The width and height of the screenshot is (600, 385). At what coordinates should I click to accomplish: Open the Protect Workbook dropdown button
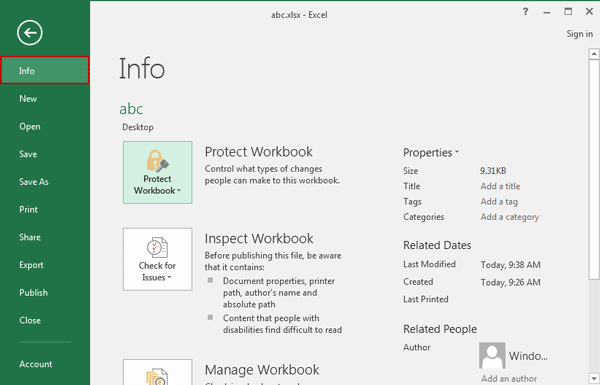pyautogui.click(x=158, y=172)
